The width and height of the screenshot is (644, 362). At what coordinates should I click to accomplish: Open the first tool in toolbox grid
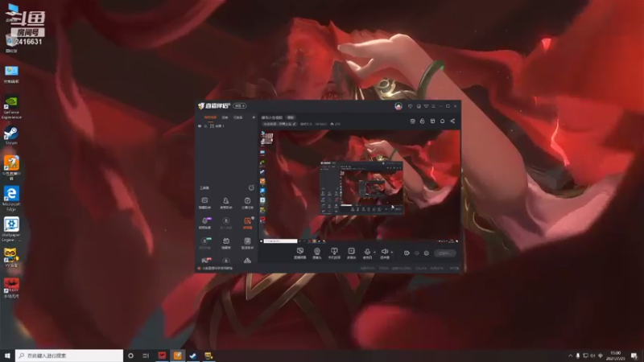(204, 203)
